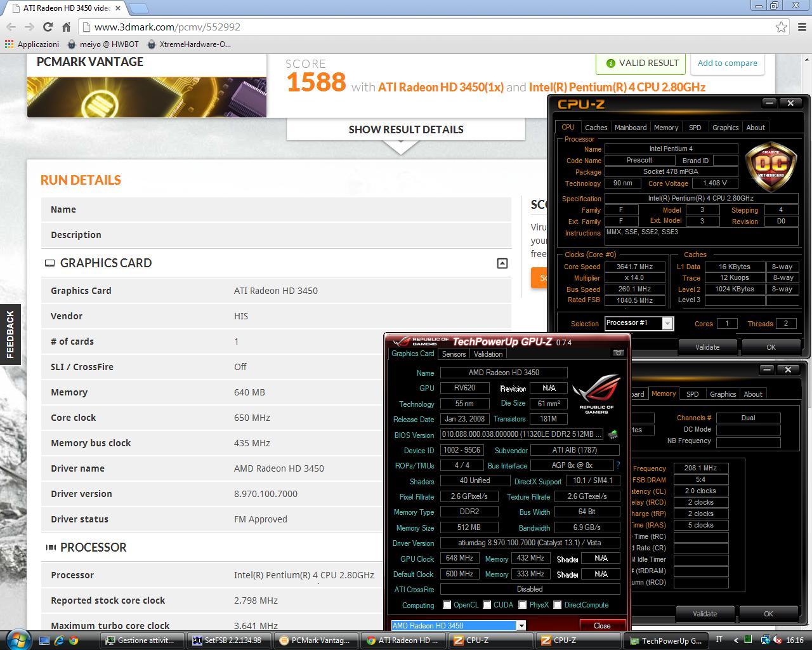This screenshot has width=812, height=650.
Task: Open SPD tab in top CPU-Z window
Action: (695, 128)
